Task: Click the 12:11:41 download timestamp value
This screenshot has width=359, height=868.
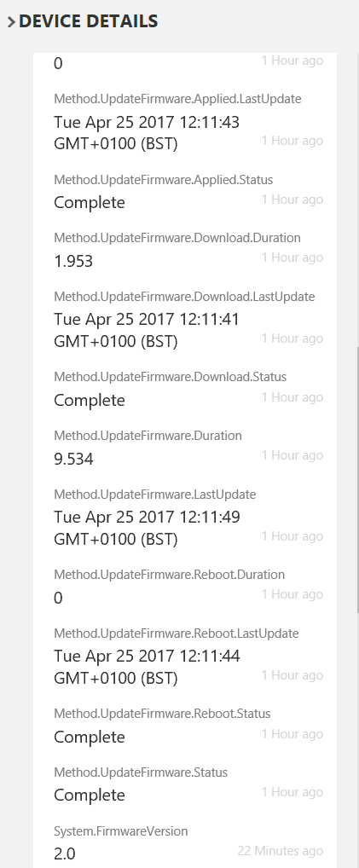Action: pyautogui.click(x=147, y=331)
